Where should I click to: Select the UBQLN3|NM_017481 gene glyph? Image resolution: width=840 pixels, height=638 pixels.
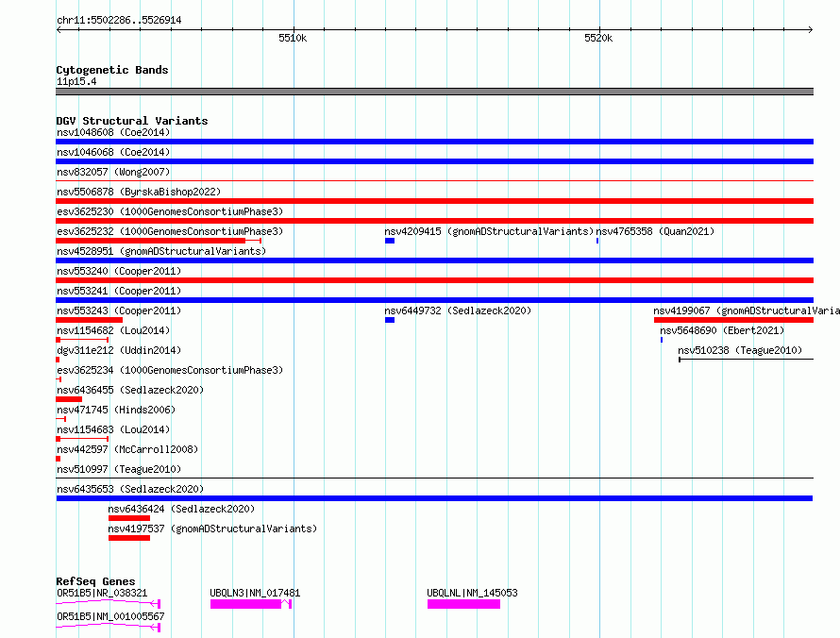click(x=251, y=604)
